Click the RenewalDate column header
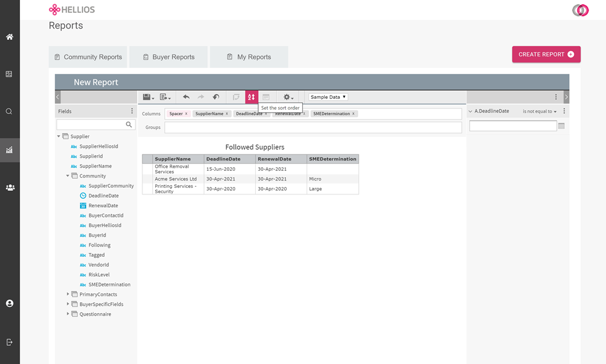The height and width of the screenshot is (364, 606). [x=281, y=159]
